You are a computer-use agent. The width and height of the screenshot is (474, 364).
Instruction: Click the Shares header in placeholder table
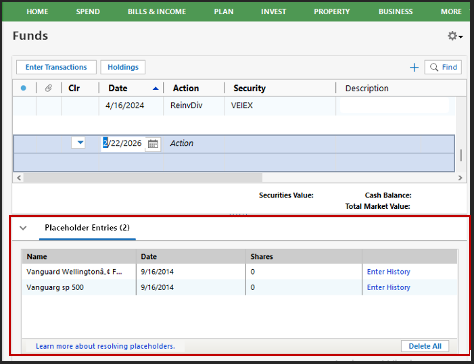click(262, 257)
